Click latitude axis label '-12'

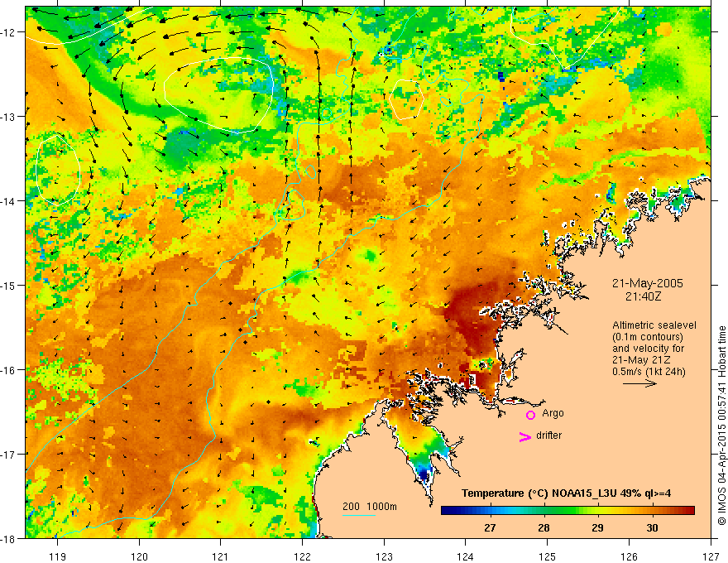click(9, 32)
